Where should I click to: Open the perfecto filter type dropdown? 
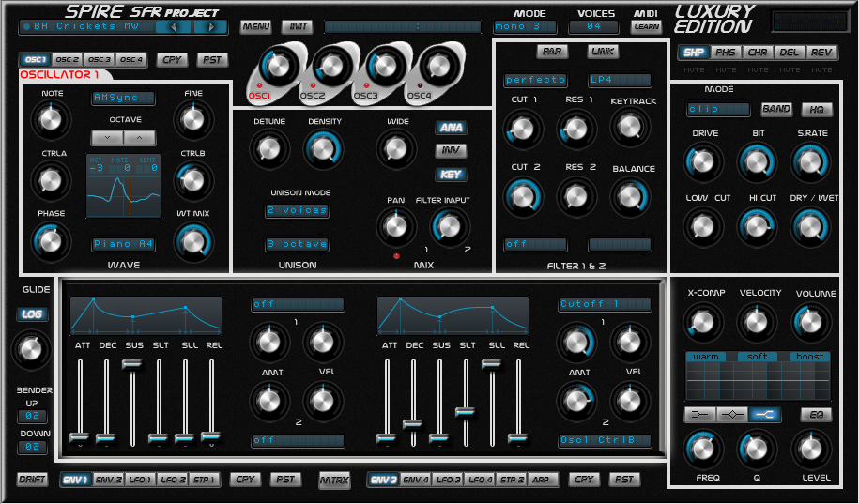[536, 80]
